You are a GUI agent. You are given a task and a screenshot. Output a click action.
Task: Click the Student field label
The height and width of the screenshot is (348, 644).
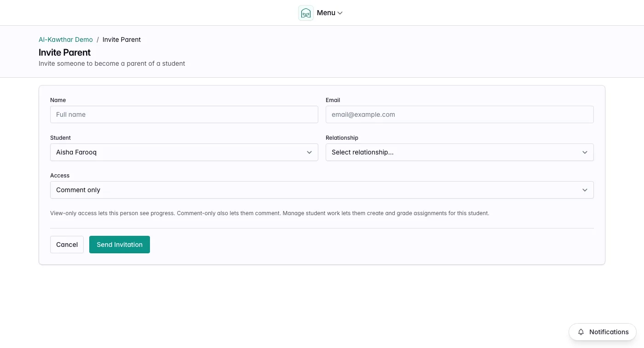point(60,138)
